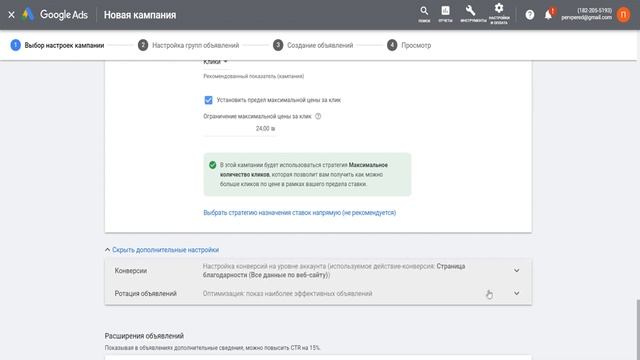The width and height of the screenshot is (640, 360).
Task: Click the 24,00 max CPC input field
Action: point(241,129)
